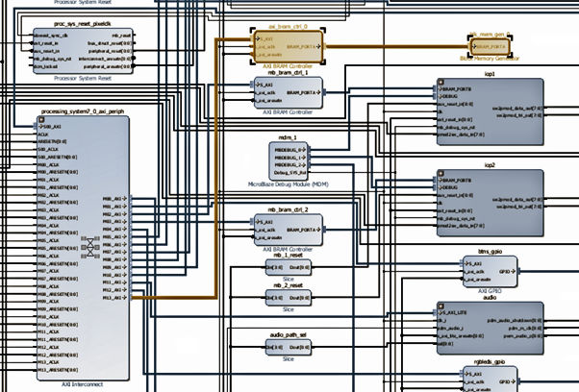Click the 'MicroBlaze Debug Module (MDM)' label

288,184
